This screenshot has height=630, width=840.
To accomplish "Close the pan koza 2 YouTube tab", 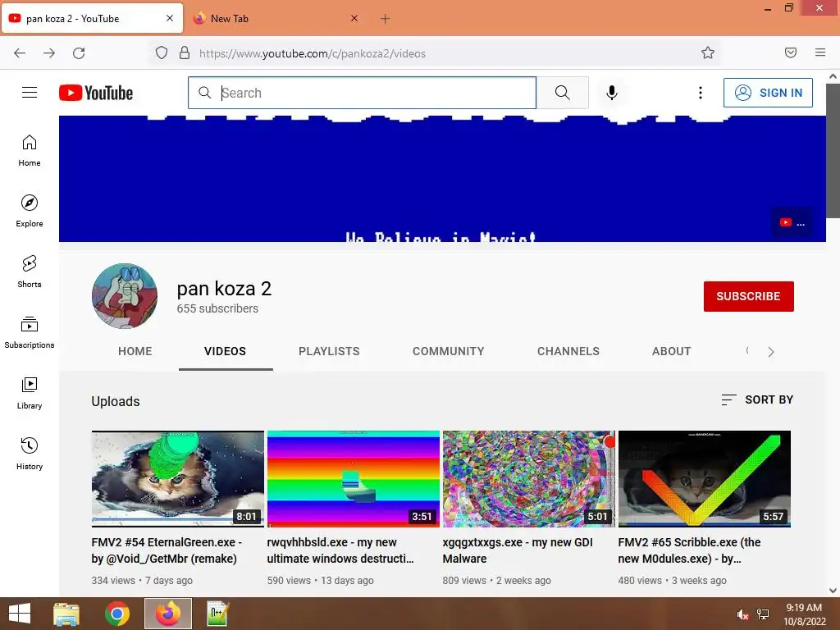I will [170, 18].
